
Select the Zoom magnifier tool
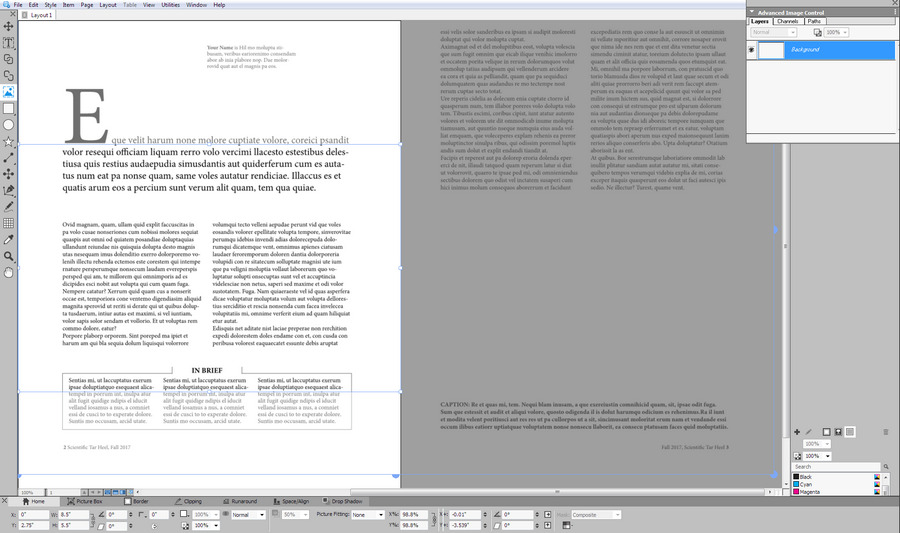(x=9, y=255)
